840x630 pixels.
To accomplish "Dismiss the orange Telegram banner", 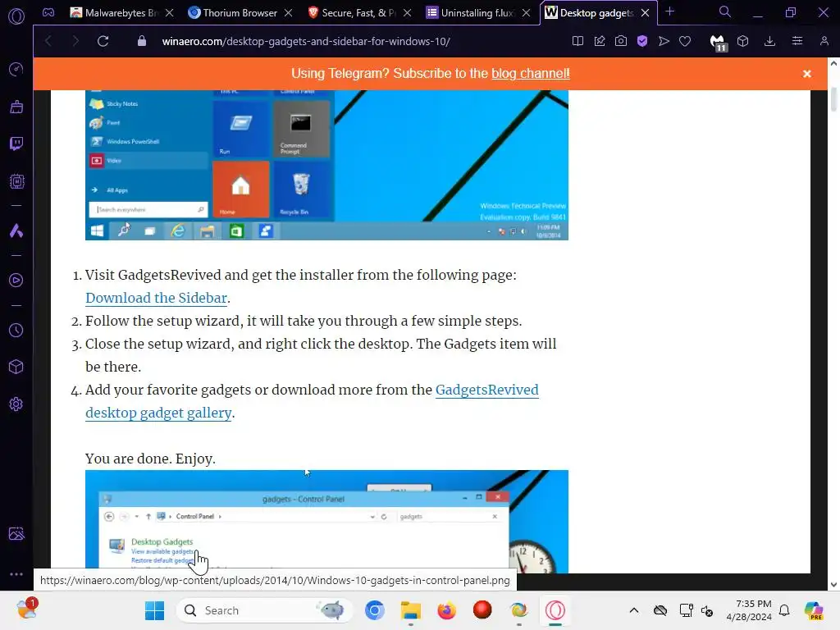I will tap(807, 74).
